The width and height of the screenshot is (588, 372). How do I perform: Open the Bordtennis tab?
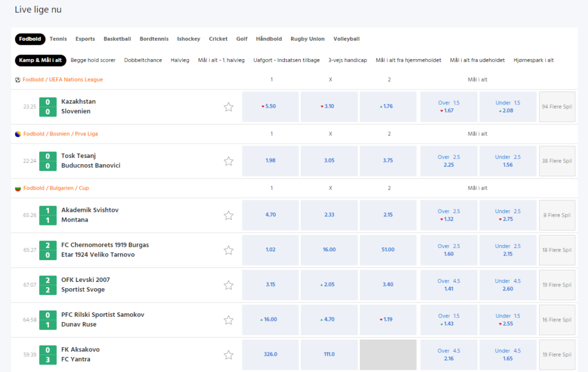coord(154,39)
